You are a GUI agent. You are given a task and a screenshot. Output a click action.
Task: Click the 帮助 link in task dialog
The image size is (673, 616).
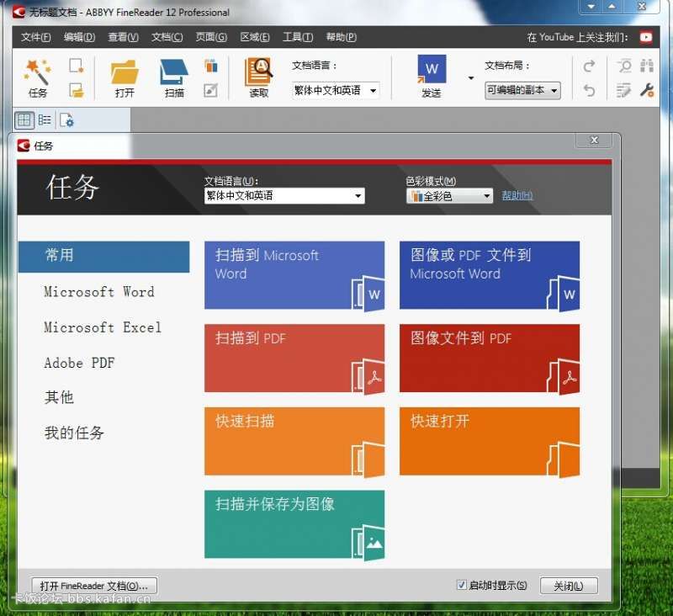tap(517, 196)
